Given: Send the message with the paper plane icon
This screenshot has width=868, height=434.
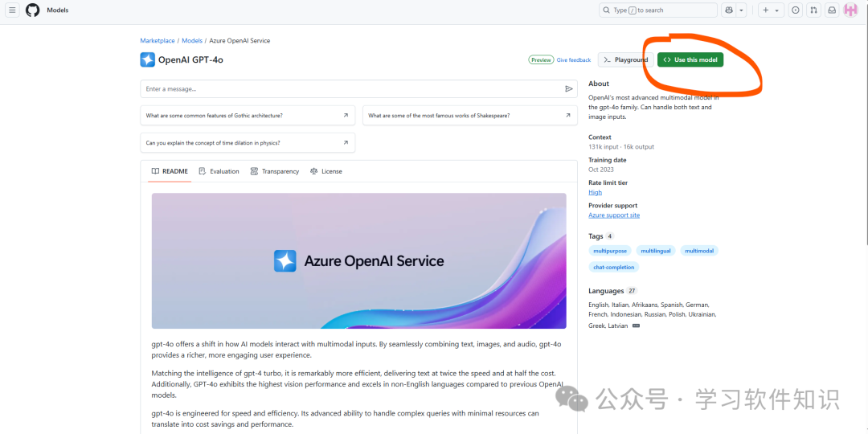Looking at the screenshot, I should point(568,88).
